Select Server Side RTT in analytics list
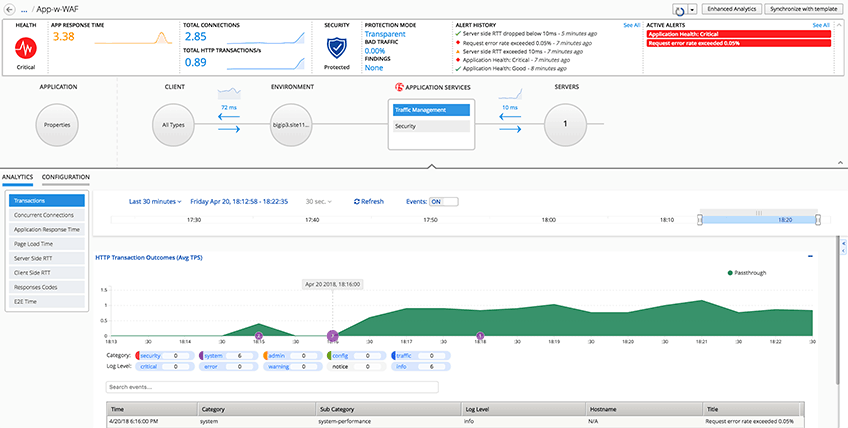Image resolution: width=848 pixels, height=428 pixels. pyautogui.click(x=47, y=258)
